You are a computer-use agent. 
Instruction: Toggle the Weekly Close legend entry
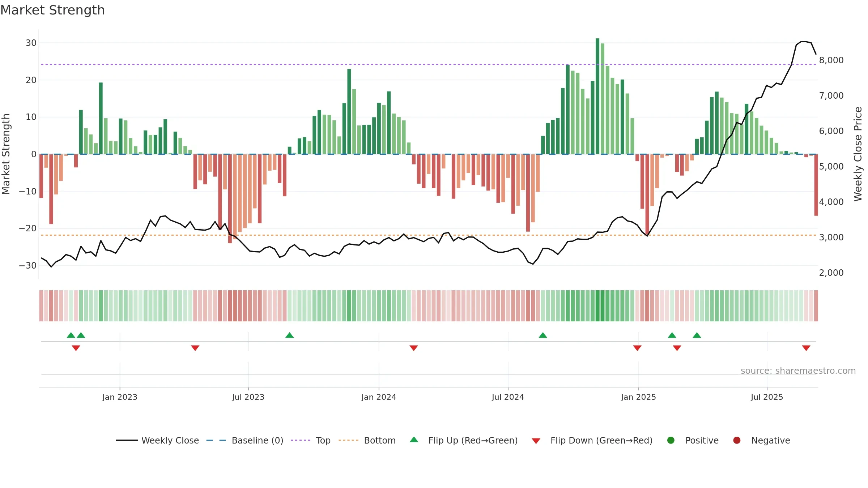158,440
